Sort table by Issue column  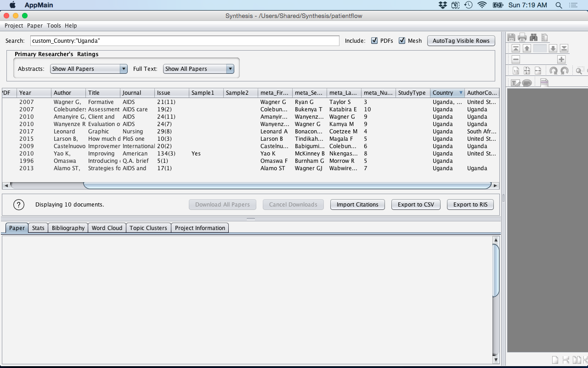(172, 92)
